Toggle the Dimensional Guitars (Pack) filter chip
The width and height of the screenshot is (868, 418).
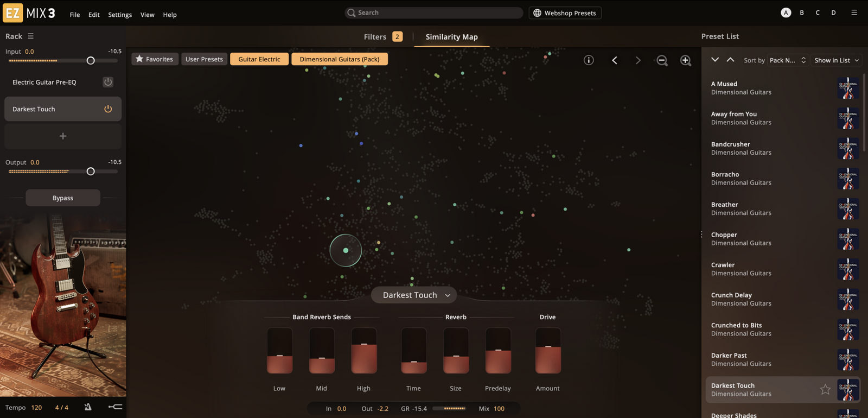[340, 59]
